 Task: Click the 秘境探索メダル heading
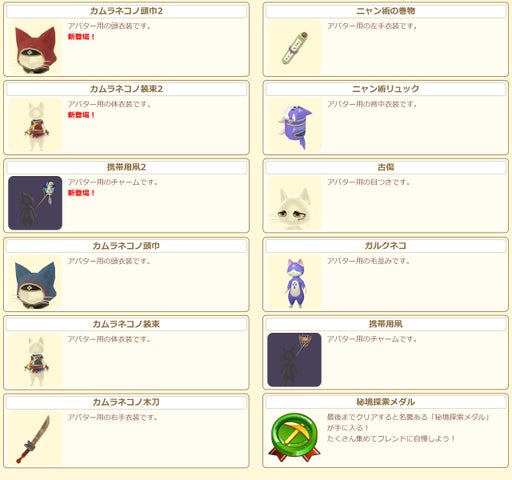point(386,402)
